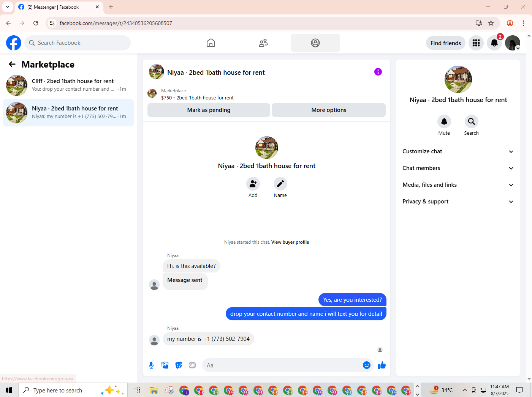Navigate back with browser back arrow
The image size is (532, 397).
coord(8,23)
